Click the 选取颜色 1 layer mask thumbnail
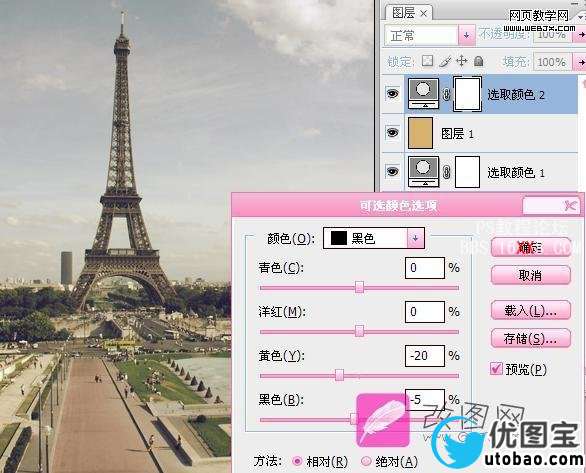The height and width of the screenshot is (473, 586). coord(468,172)
